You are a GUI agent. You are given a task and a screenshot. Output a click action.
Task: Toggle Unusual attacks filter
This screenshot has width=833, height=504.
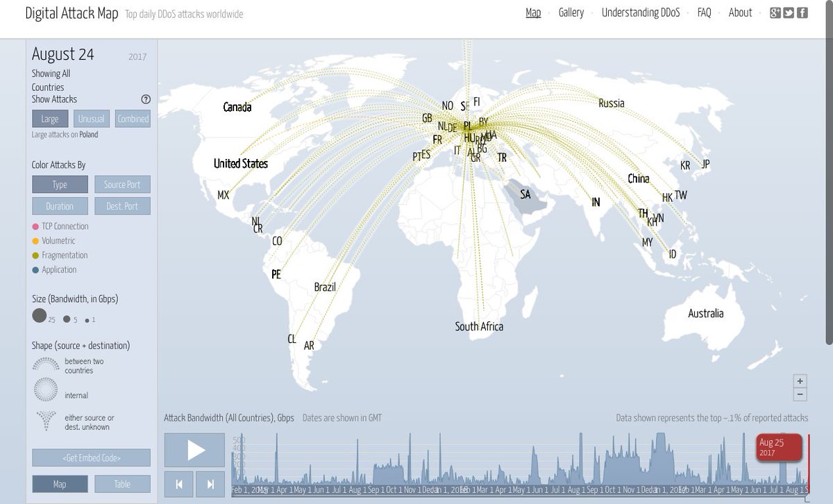pos(91,119)
